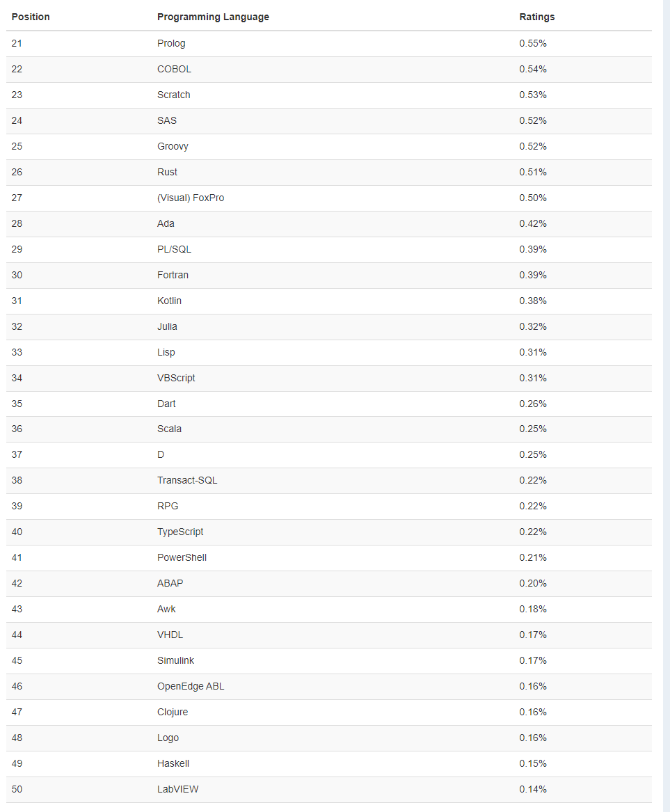Click the Scratch language cell
This screenshot has width=670, height=812.
pyautogui.click(x=173, y=95)
